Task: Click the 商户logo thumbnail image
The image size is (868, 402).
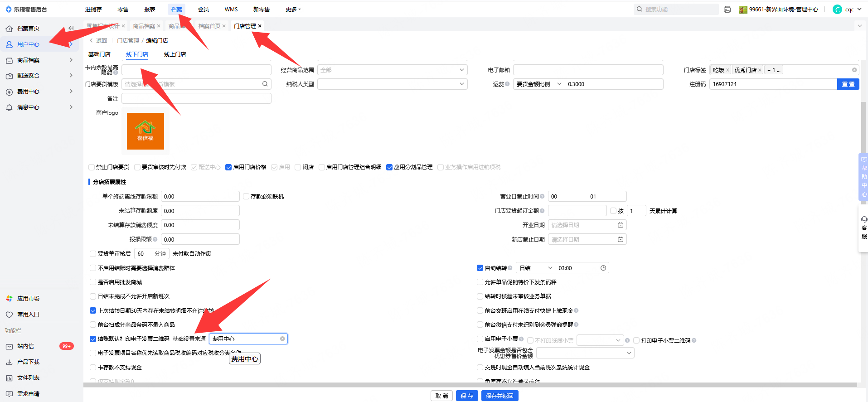Action: (x=145, y=131)
